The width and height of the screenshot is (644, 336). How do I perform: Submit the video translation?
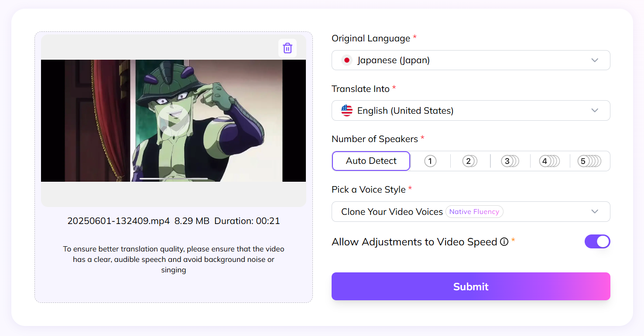tap(471, 286)
